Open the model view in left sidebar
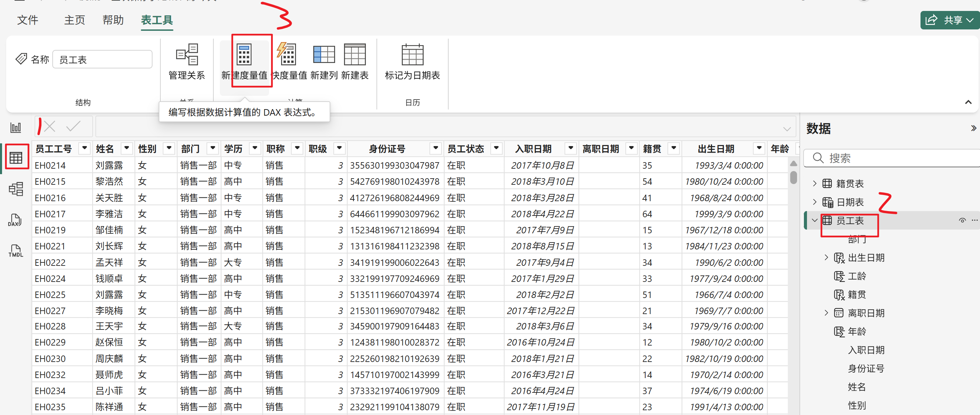 (x=16, y=189)
